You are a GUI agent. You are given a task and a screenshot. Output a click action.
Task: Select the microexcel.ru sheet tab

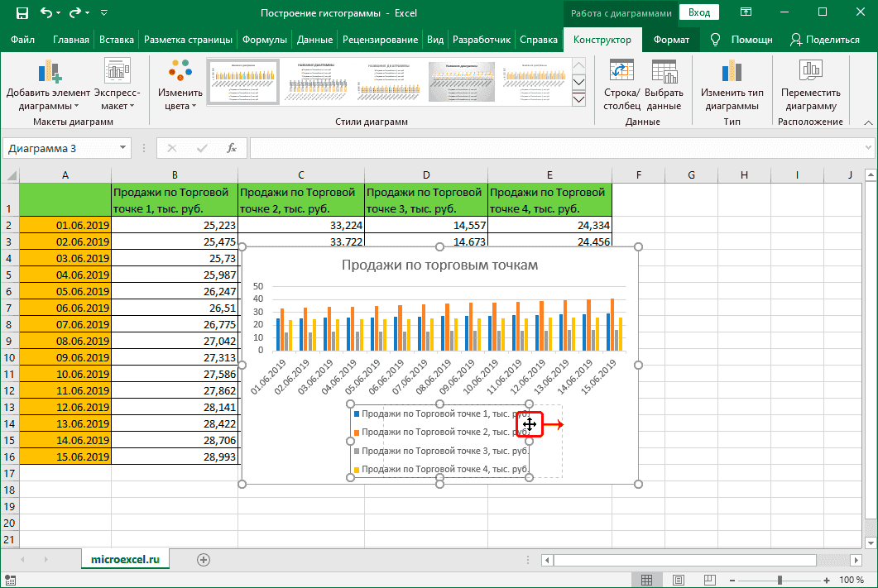[125, 558]
